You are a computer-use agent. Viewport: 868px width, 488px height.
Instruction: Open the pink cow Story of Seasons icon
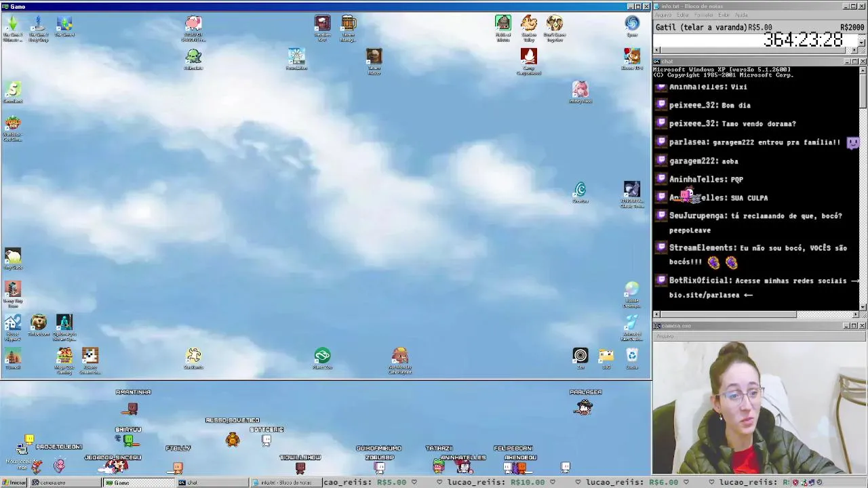pyautogui.click(x=193, y=28)
